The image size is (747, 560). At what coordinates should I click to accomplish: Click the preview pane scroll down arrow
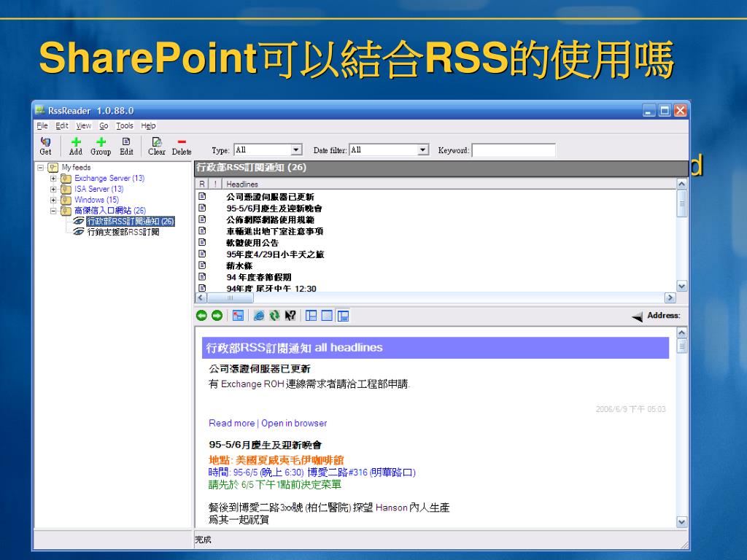682,522
